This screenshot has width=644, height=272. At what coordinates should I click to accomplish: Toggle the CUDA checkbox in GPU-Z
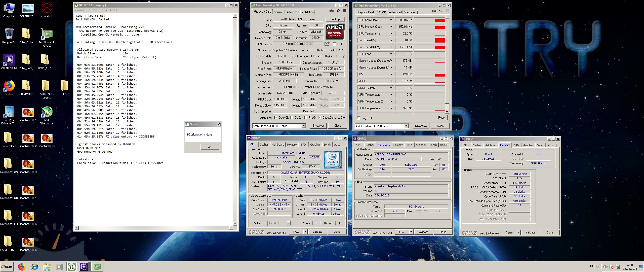(292, 118)
